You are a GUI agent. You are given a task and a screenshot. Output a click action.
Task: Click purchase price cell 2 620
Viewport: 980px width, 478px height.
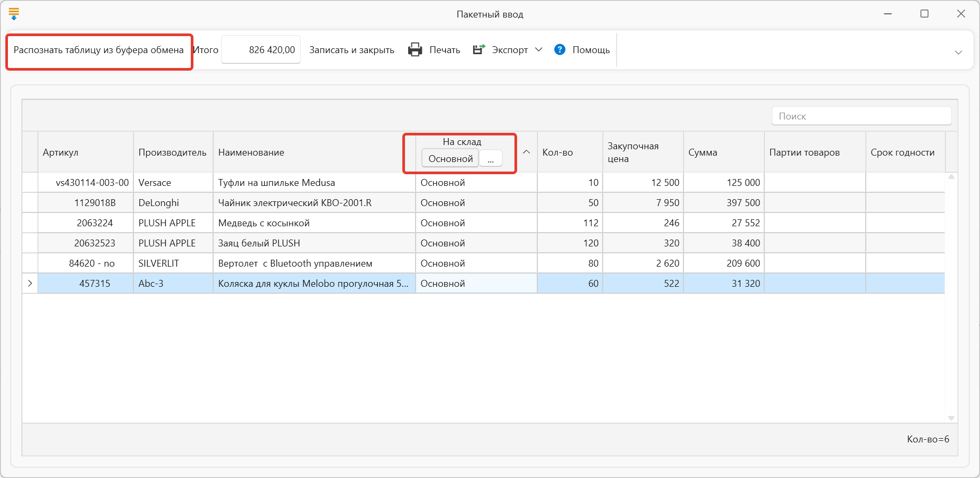643,263
